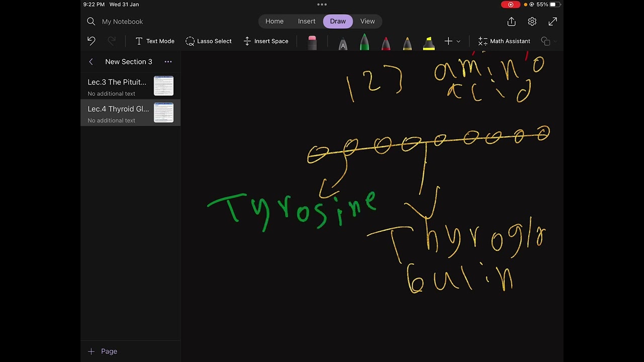Expand the add-pen dropdown chevron
Viewport: 644px width, 362px height.
click(458, 41)
